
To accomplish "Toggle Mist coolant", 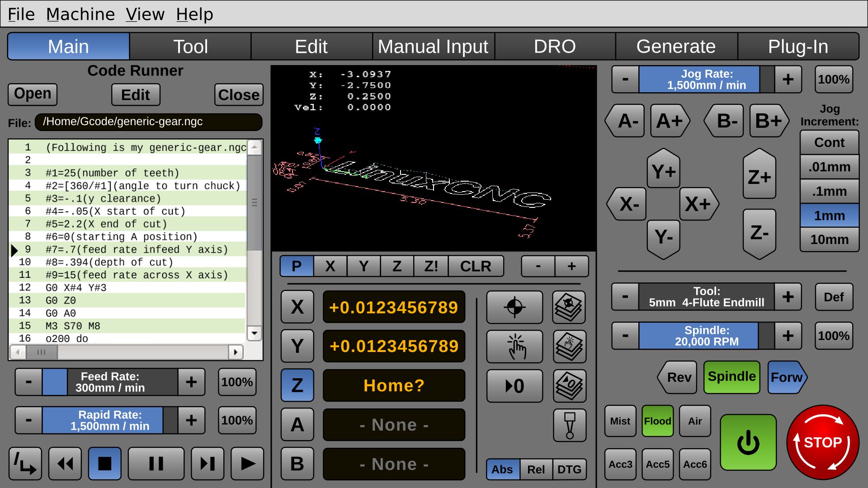I will pyautogui.click(x=620, y=421).
